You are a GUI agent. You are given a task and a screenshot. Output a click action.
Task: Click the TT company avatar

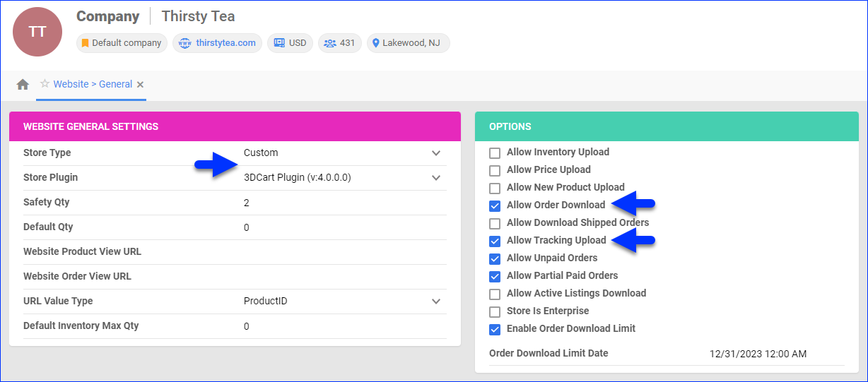(37, 32)
